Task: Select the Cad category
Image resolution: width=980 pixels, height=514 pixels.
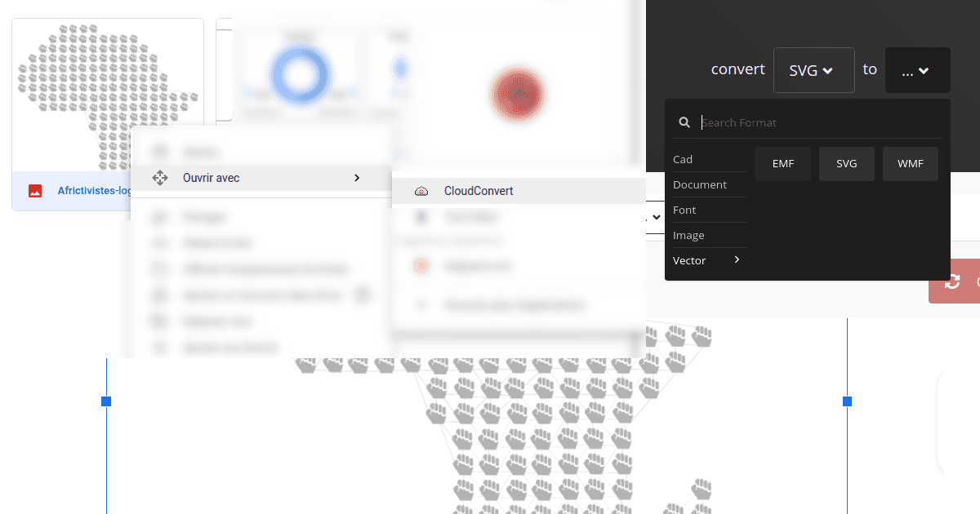Action: tap(683, 159)
